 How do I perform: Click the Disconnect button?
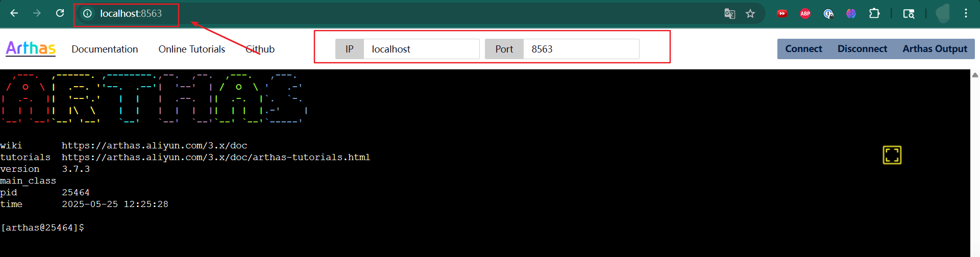[x=862, y=49]
